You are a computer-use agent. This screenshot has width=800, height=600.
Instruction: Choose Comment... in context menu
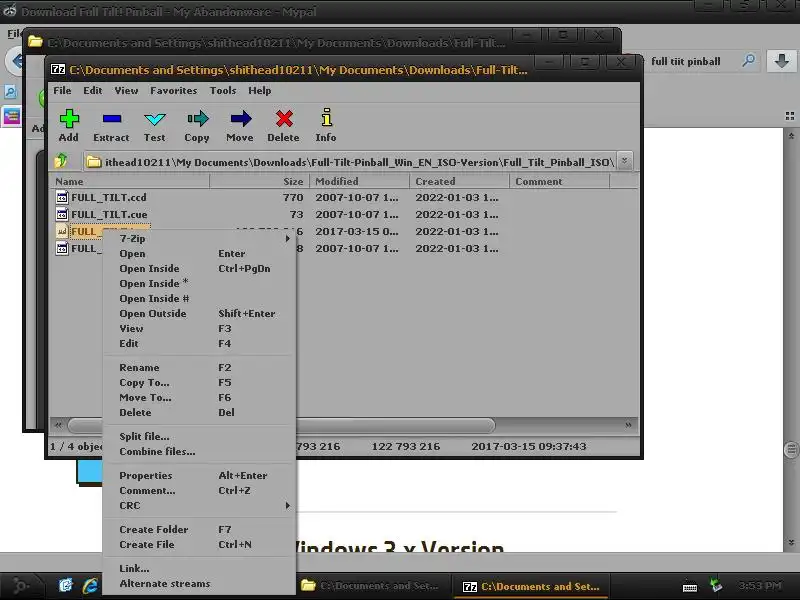(198, 490)
